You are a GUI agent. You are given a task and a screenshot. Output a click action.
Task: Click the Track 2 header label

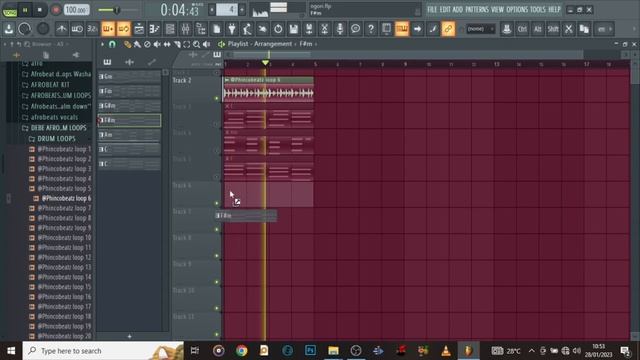182,80
